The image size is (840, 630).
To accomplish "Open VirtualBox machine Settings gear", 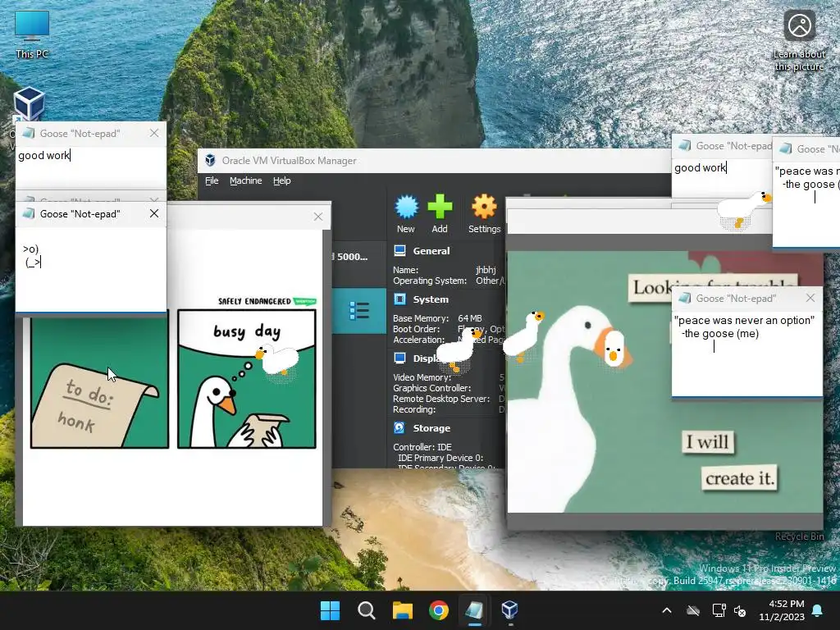I will click(484, 214).
